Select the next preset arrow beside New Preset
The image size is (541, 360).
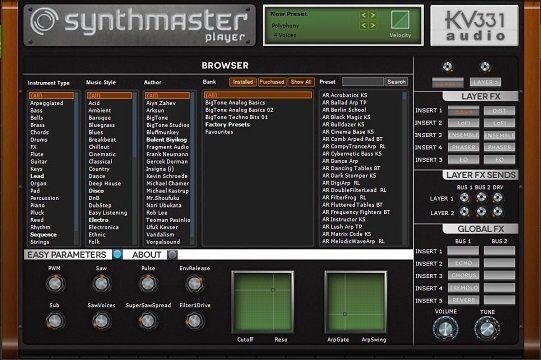point(372,15)
